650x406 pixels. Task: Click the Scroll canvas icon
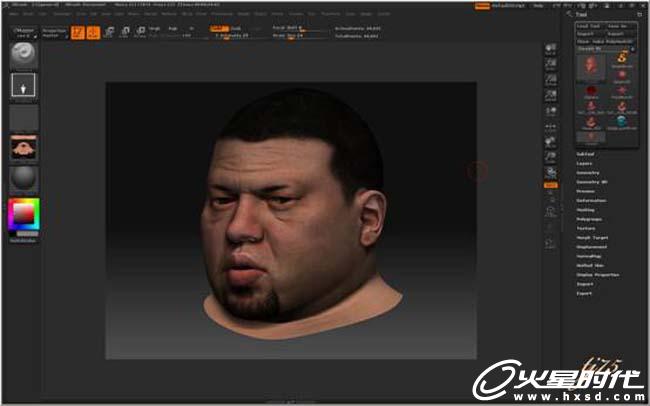click(551, 49)
